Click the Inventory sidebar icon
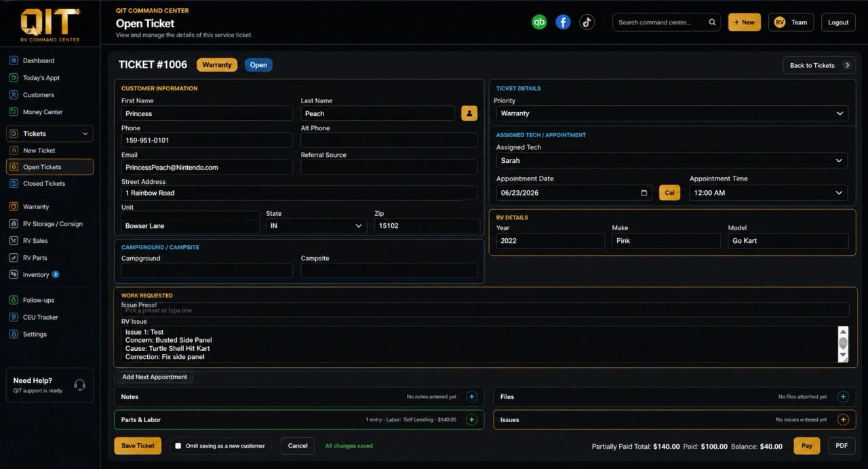The height and width of the screenshot is (469, 868). tap(14, 275)
